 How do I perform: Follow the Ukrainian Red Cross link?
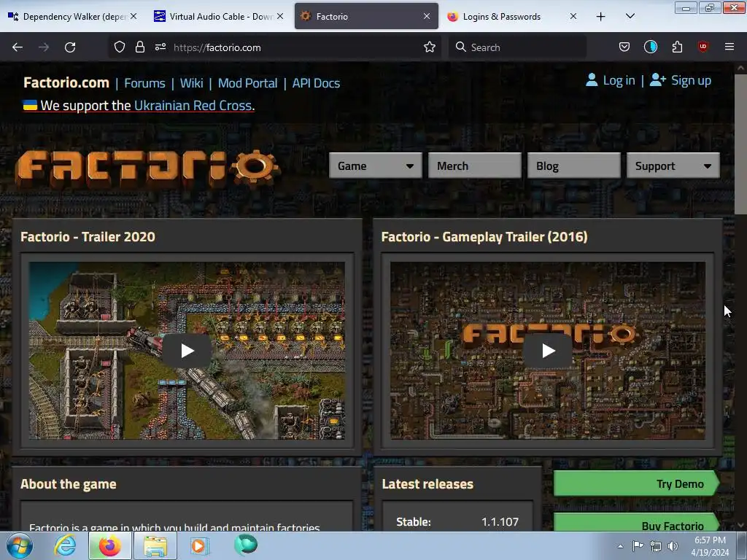[x=194, y=105]
